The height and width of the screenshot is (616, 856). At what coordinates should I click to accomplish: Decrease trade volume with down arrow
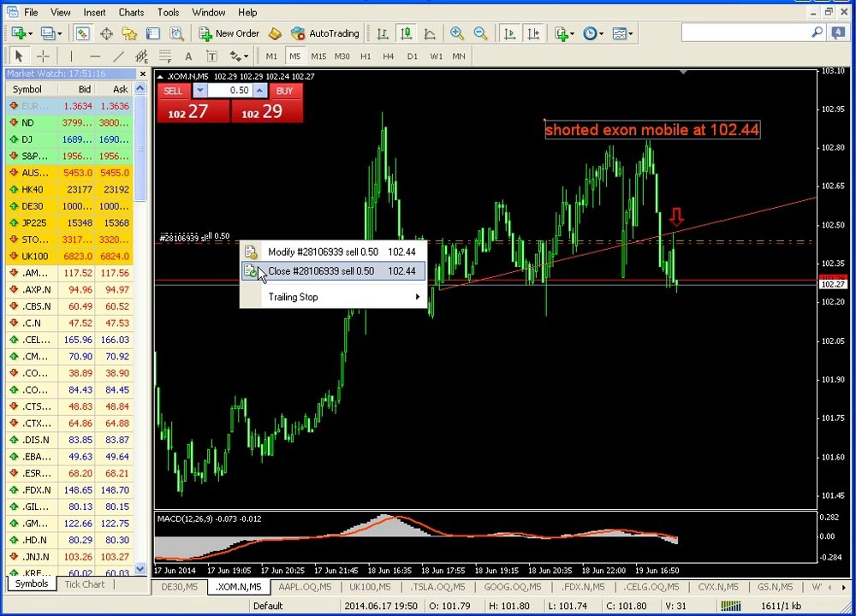click(x=199, y=91)
